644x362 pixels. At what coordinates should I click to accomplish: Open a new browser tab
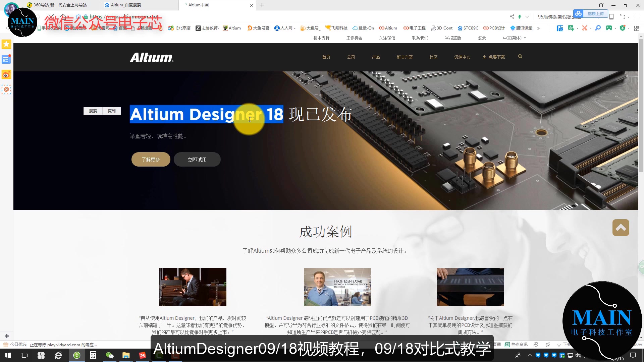(262, 5)
